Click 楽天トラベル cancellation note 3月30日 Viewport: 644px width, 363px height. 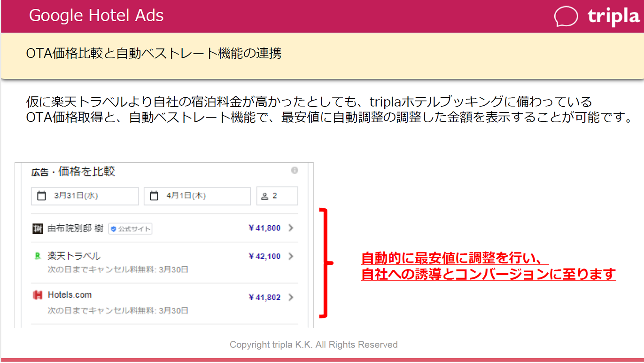click(x=118, y=270)
